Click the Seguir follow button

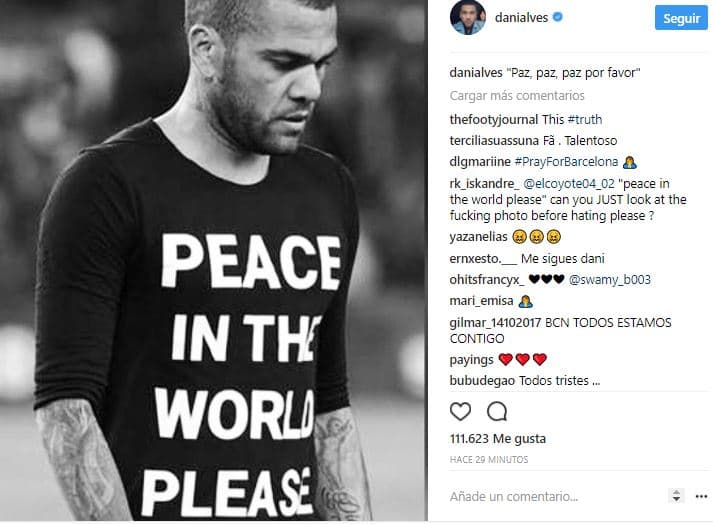click(x=681, y=18)
